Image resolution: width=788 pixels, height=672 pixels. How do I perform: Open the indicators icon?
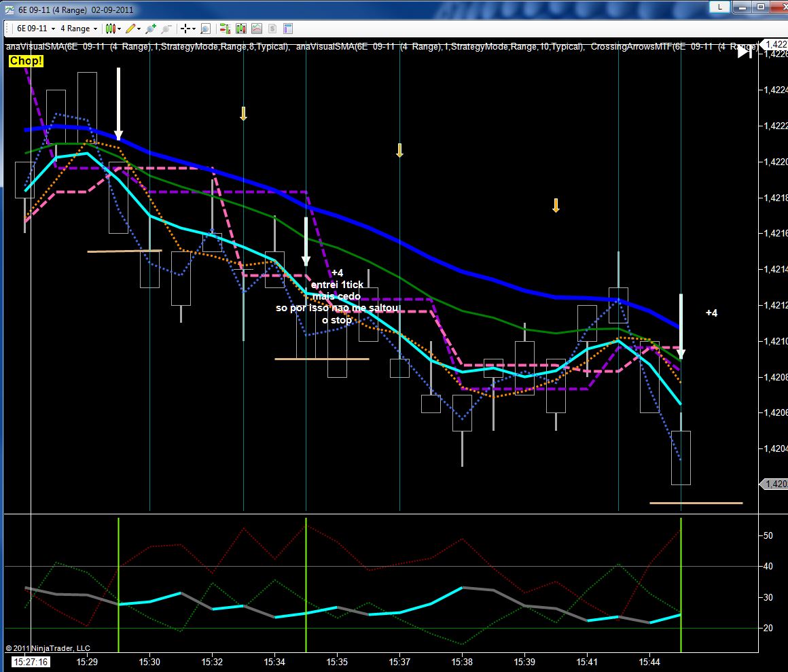257,29
